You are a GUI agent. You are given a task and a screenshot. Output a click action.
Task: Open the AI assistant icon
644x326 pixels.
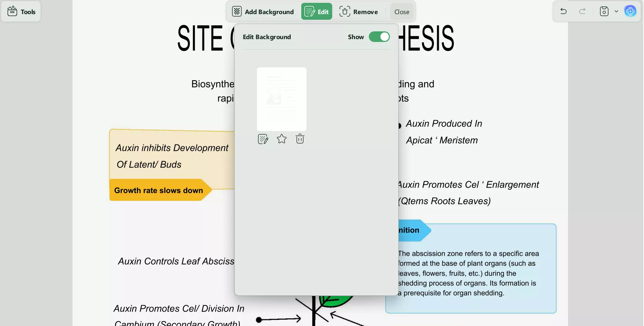click(630, 11)
